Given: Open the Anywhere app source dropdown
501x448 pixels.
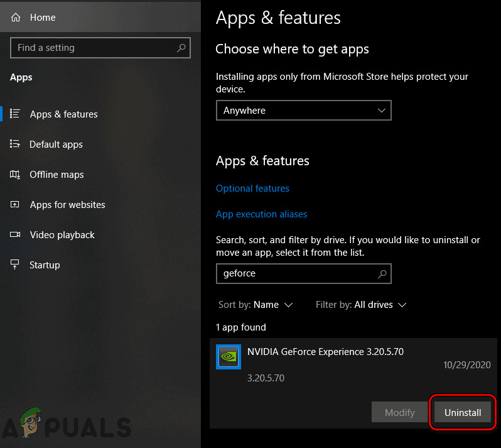Looking at the screenshot, I should (x=303, y=111).
